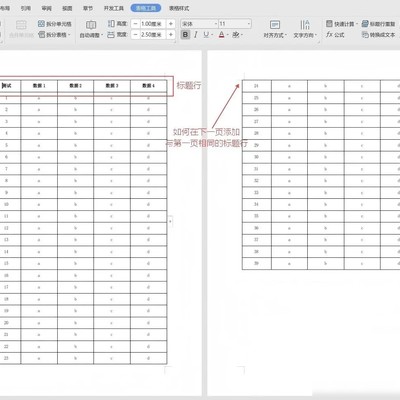Viewport: 400px width, 400px height.
Task: Increase row height with plus button
Action: tap(171, 24)
